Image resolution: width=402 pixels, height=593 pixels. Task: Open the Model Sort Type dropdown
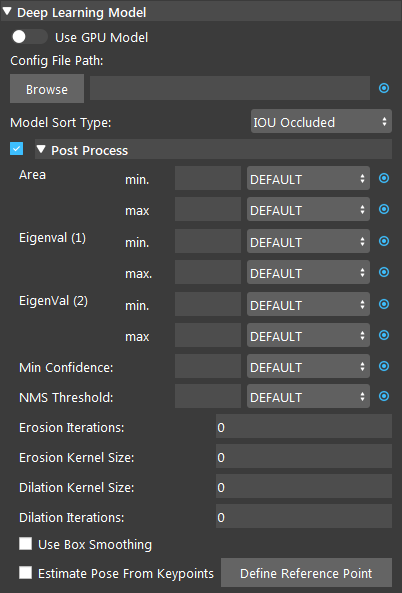[321, 121]
